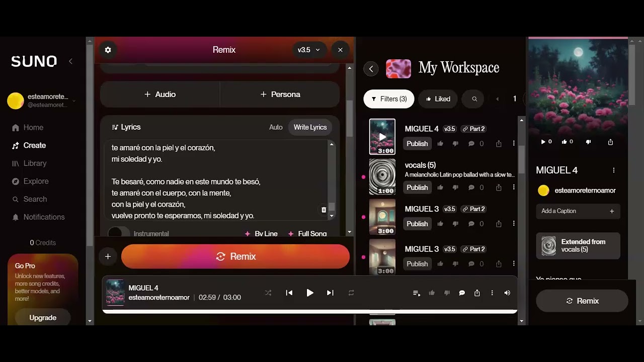644x362 pixels.
Task: Open the esteamorete account menu
Action: tap(43, 101)
